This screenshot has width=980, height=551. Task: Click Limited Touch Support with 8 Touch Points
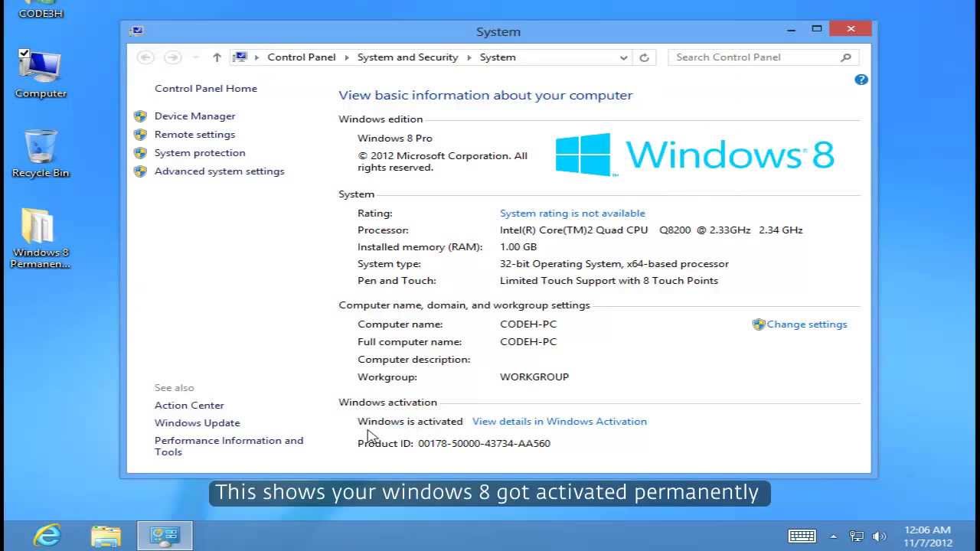click(609, 281)
